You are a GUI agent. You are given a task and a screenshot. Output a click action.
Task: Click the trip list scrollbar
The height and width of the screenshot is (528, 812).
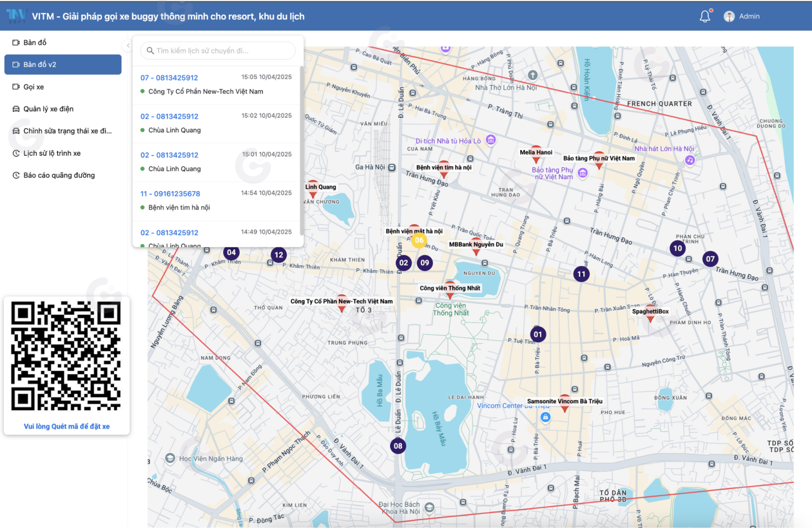pyautogui.click(x=302, y=150)
